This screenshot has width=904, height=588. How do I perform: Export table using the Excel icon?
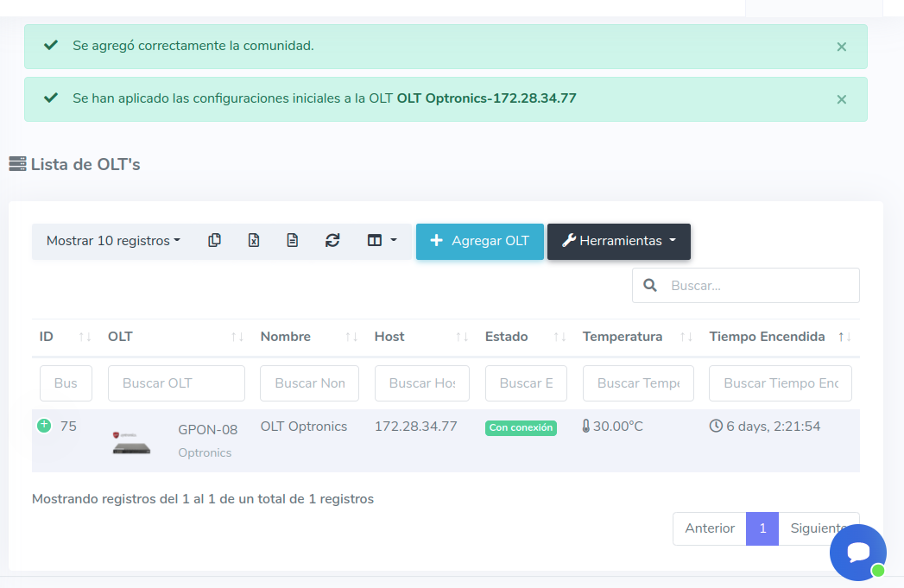click(254, 241)
